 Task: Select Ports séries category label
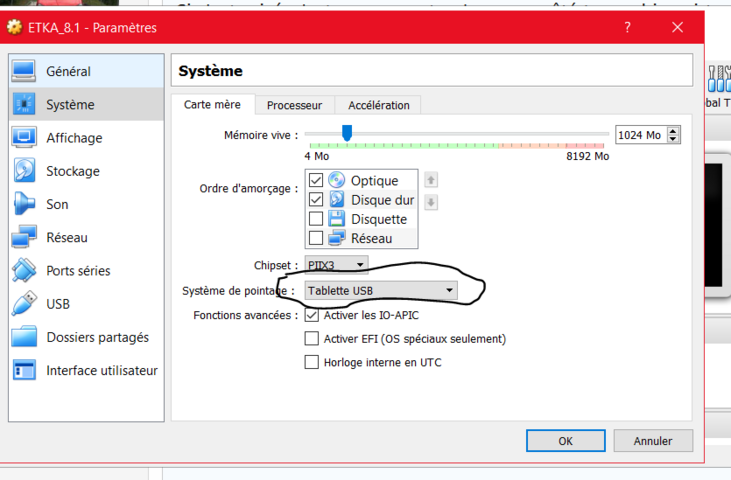(78, 271)
